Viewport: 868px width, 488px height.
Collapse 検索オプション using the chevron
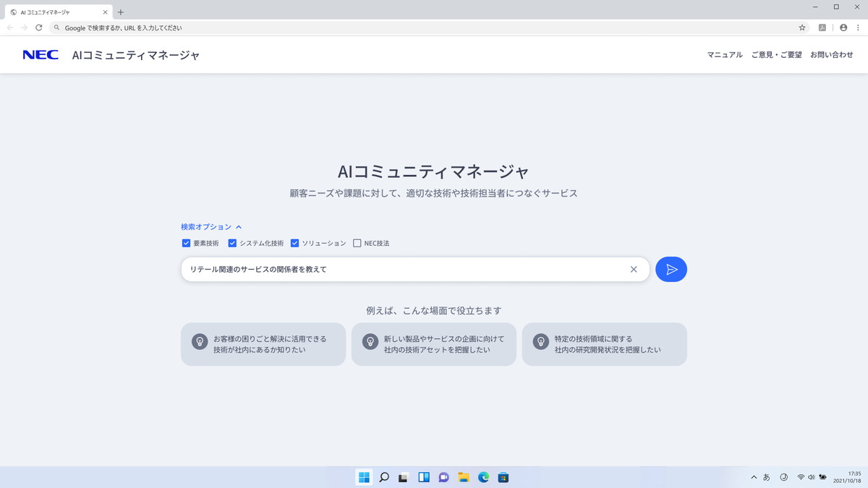tap(239, 226)
